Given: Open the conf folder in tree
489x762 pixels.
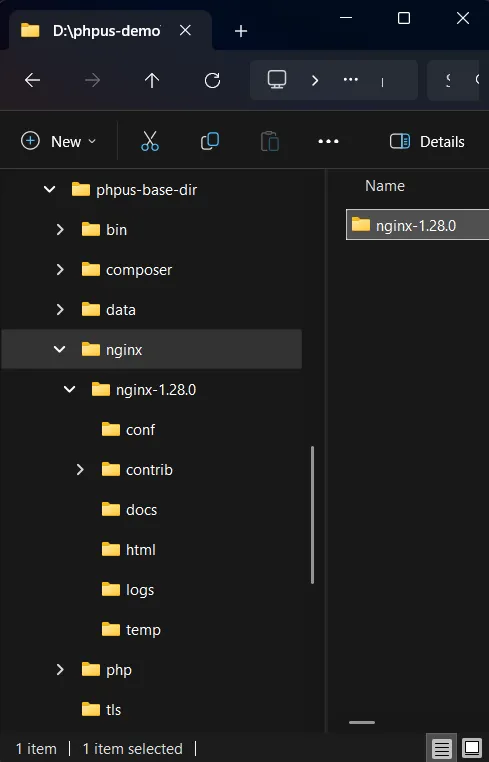Looking at the screenshot, I should 140,430.
